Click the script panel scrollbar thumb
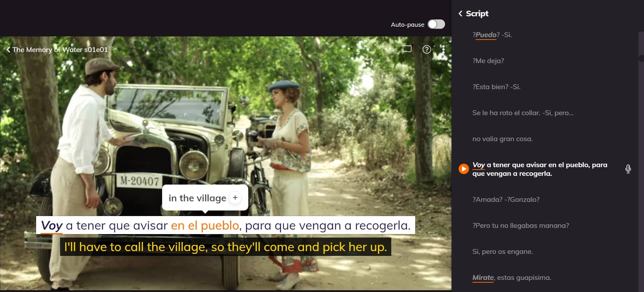The width and height of the screenshot is (644, 292). [641, 58]
